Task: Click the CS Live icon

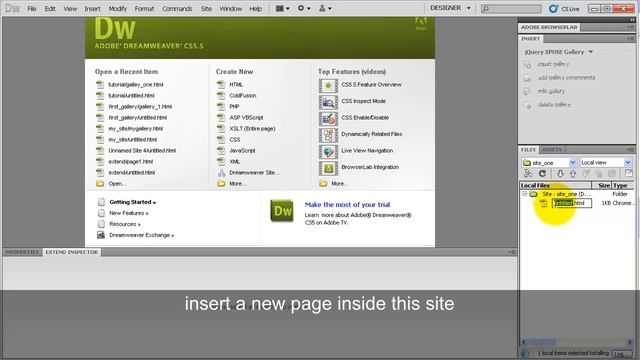Action: [x=553, y=9]
